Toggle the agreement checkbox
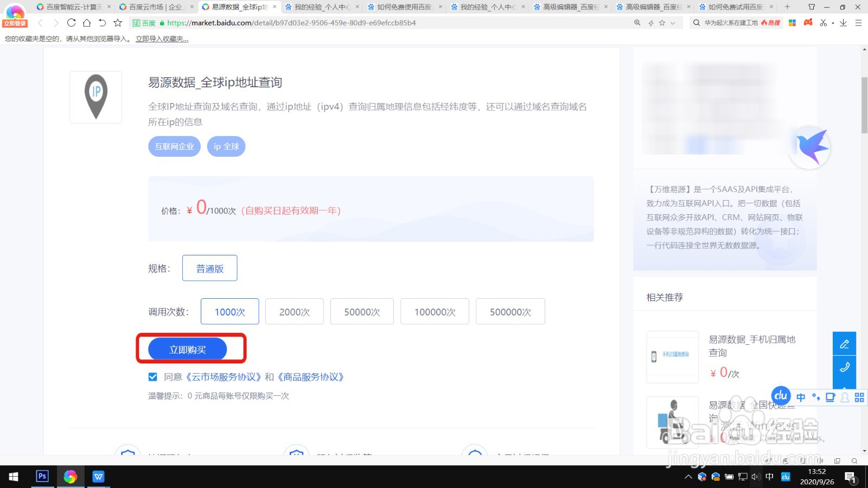 point(152,377)
